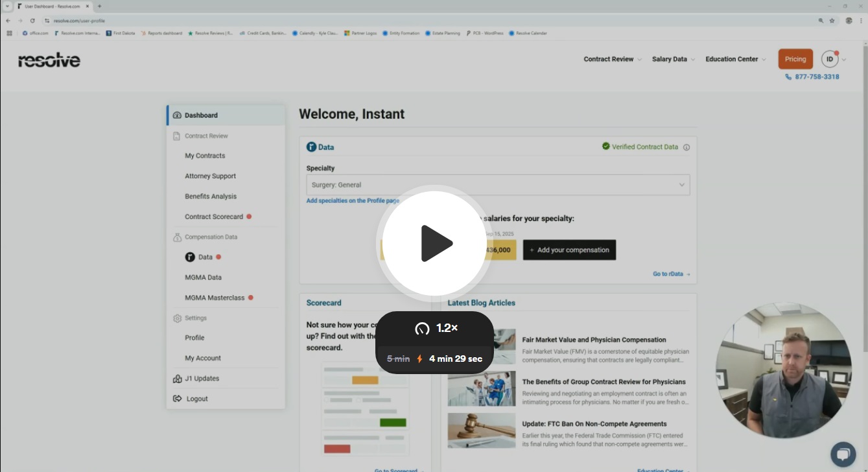Open the Settings gear icon in sidebar
The width and height of the screenshot is (868, 472).
[178, 318]
